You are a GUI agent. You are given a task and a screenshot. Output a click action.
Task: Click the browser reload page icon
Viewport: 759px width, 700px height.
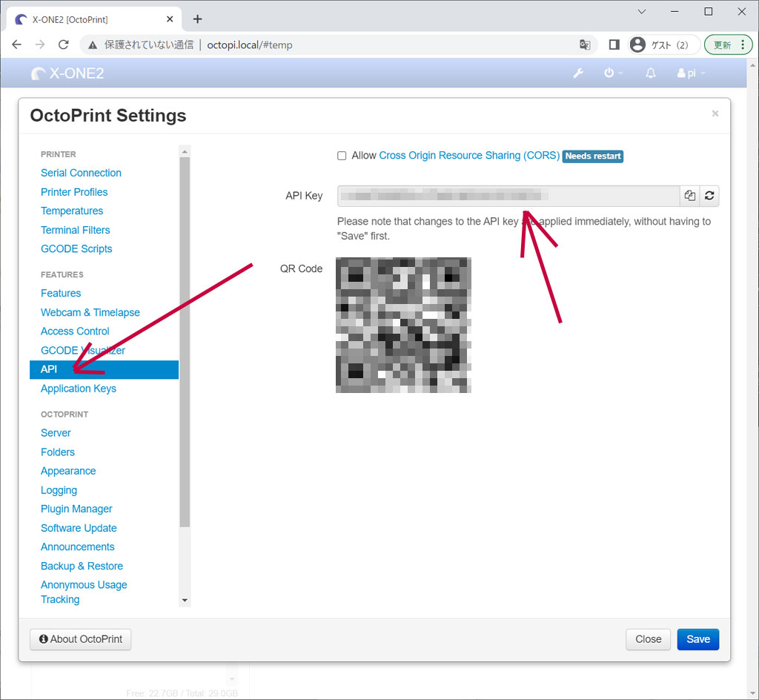pos(64,44)
